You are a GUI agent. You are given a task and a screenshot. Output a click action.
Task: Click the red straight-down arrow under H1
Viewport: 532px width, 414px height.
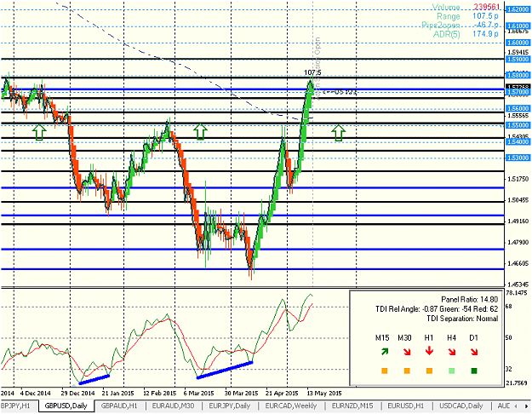pos(429,351)
